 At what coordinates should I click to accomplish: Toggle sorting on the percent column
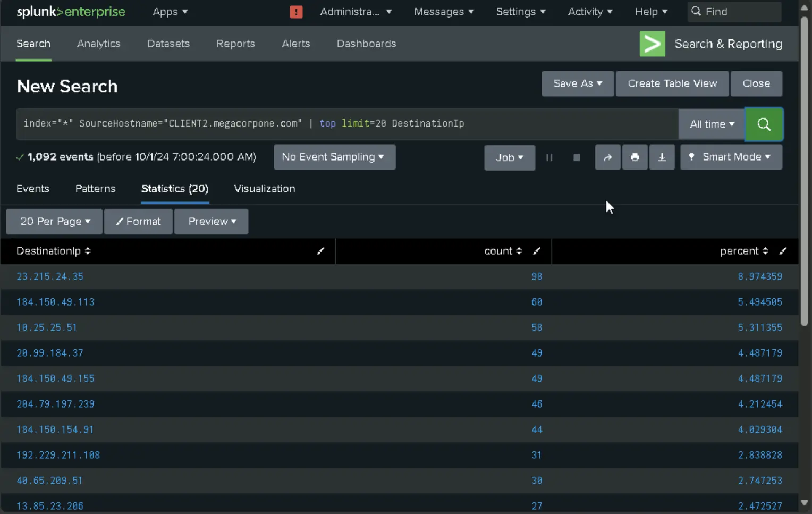tap(765, 251)
